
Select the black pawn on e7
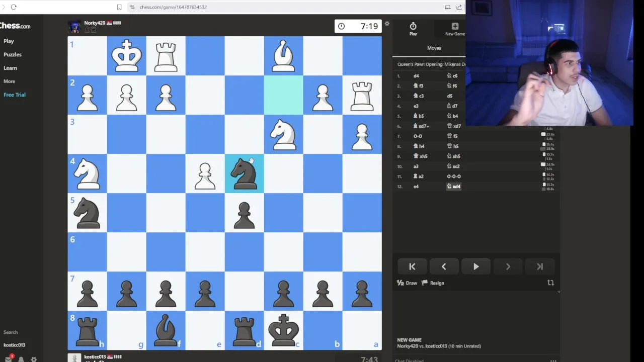coord(205,291)
